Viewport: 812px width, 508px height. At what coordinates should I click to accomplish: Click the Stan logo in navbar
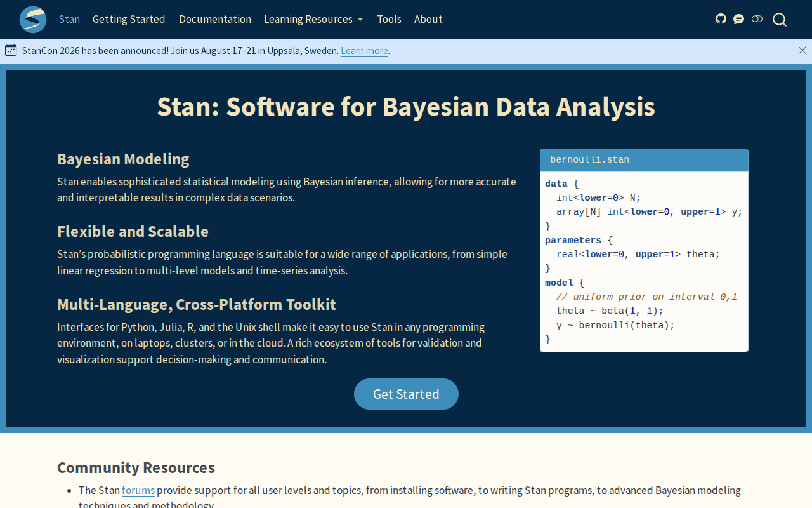[33, 19]
